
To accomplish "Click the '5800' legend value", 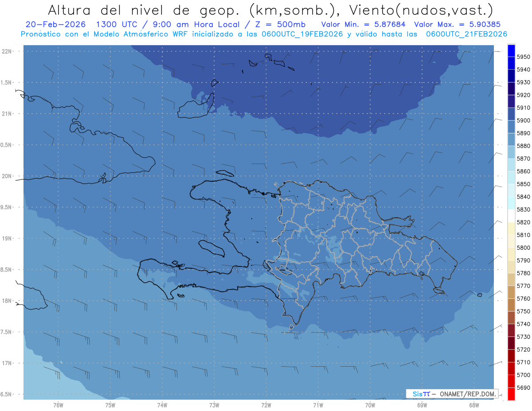I will click(523, 248).
